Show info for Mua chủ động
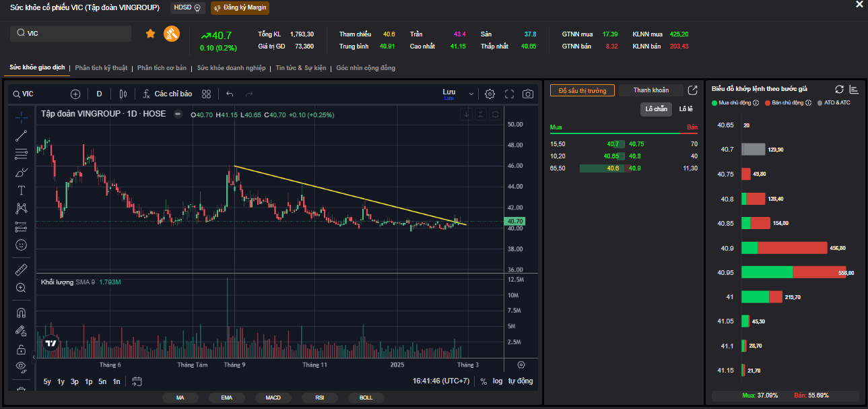 (x=756, y=103)
